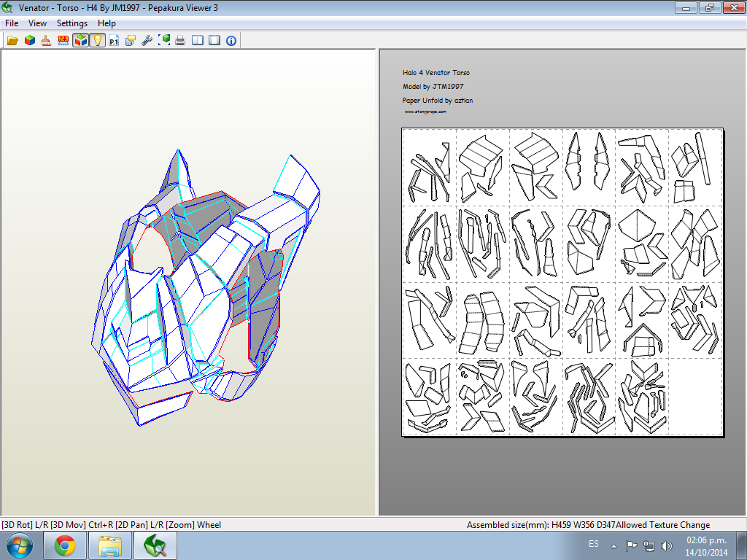The width and height of the screenshot is (747, 560).
Task: Click the Show Desktop strip beside clock
Action: [x=742, y=545]
